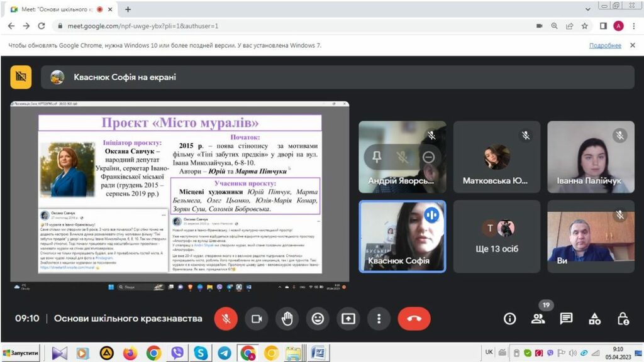Open the Chrome tab search chevron
644x362 pixels.
[587, 9]
